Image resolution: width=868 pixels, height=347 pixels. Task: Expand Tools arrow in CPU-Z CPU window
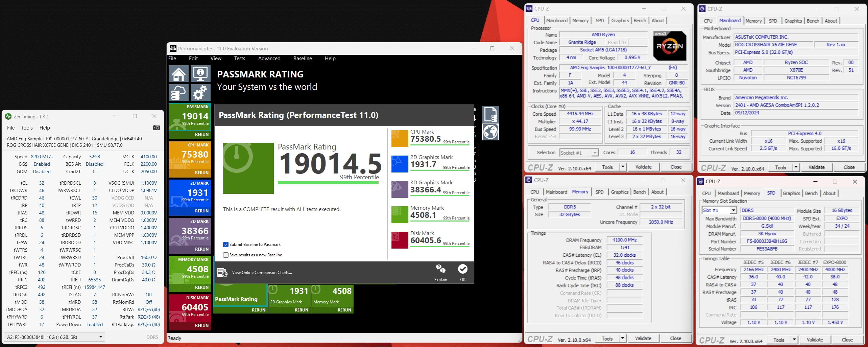tap(623, 167)
